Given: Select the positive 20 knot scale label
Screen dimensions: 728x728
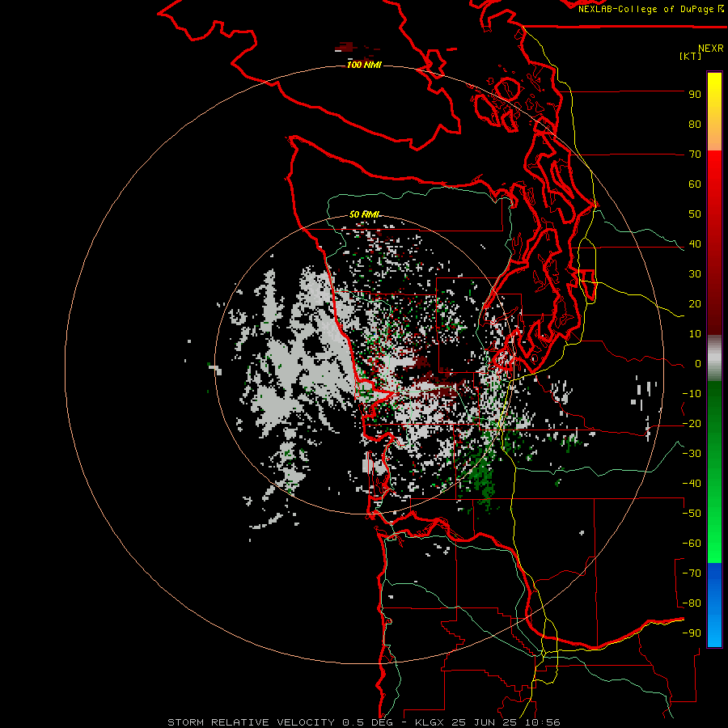Looking at the screenshot, I should (695, 303).
